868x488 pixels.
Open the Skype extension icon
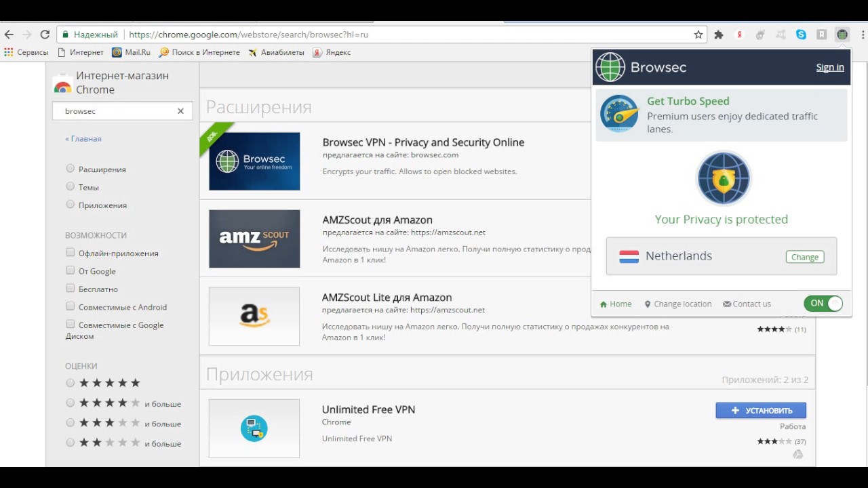pos(802,35)
